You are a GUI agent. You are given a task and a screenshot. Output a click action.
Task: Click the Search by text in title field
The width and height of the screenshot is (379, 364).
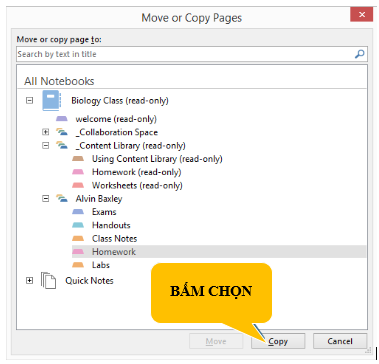[x=192, y=54]
